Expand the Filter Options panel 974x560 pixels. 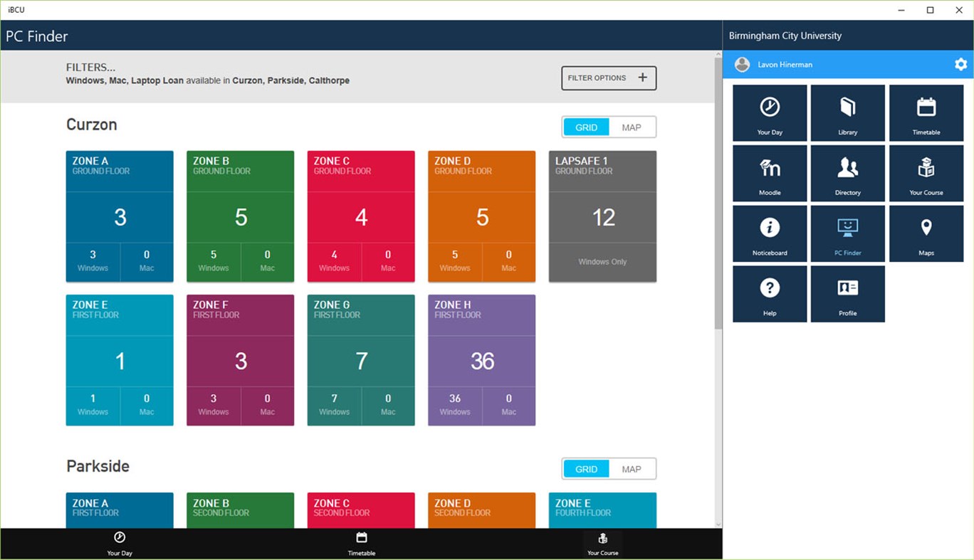609,78
